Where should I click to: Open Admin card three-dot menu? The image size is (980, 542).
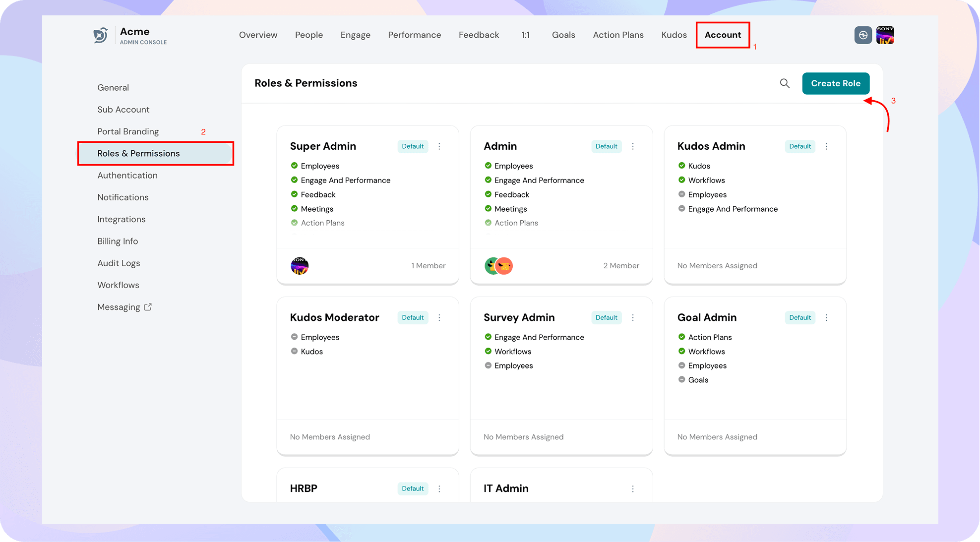click(x=633, y=146)
